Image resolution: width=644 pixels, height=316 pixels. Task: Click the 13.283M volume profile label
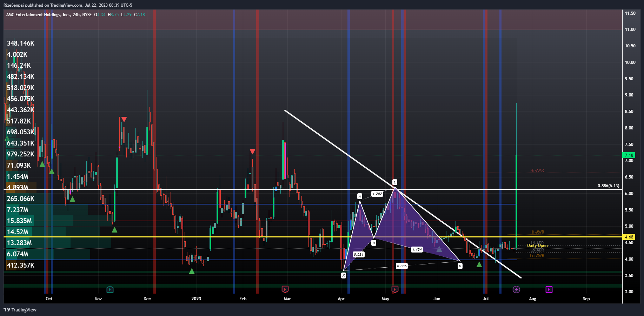(19, 243)
